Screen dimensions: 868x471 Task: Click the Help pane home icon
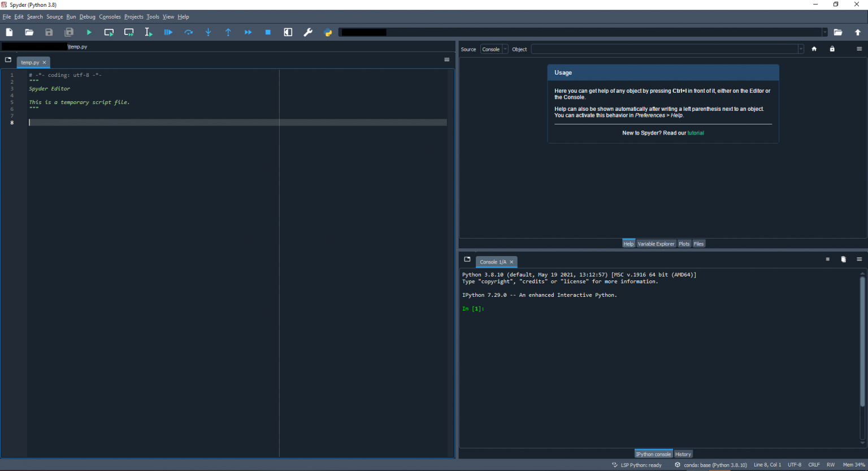pos(814,49)
